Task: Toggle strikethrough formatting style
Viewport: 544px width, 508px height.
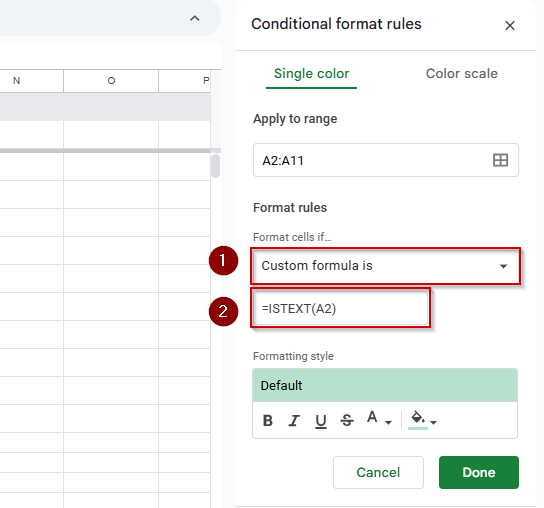Action: [347, 421]
